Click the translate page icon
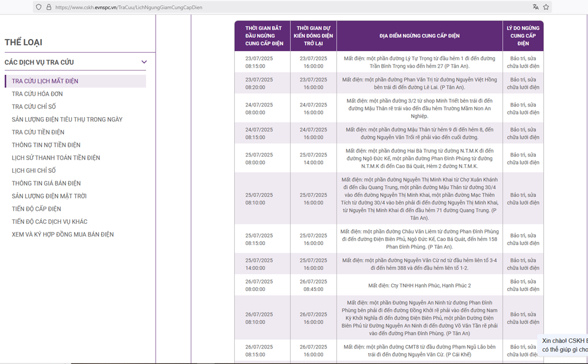 (536, 7)
